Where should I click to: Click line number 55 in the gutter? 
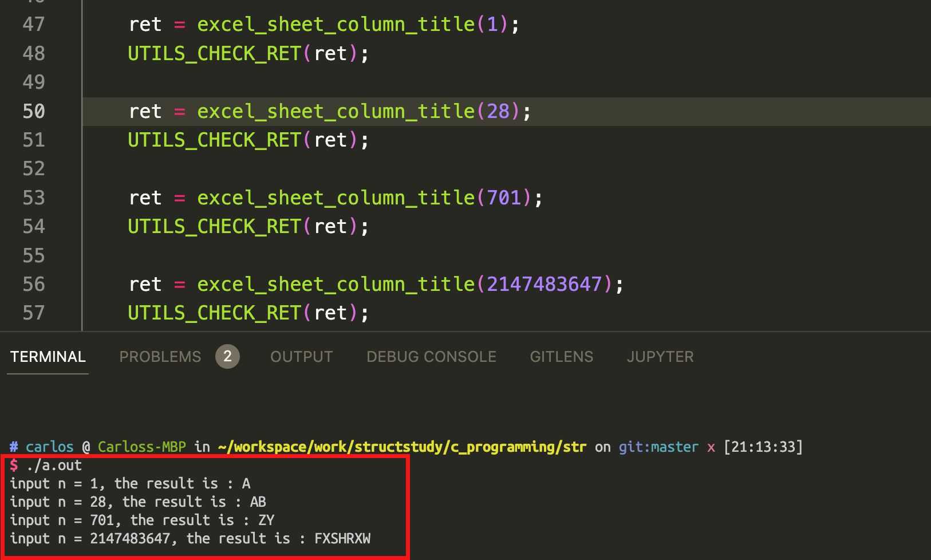pyautogui.click(x=34, y=255)
